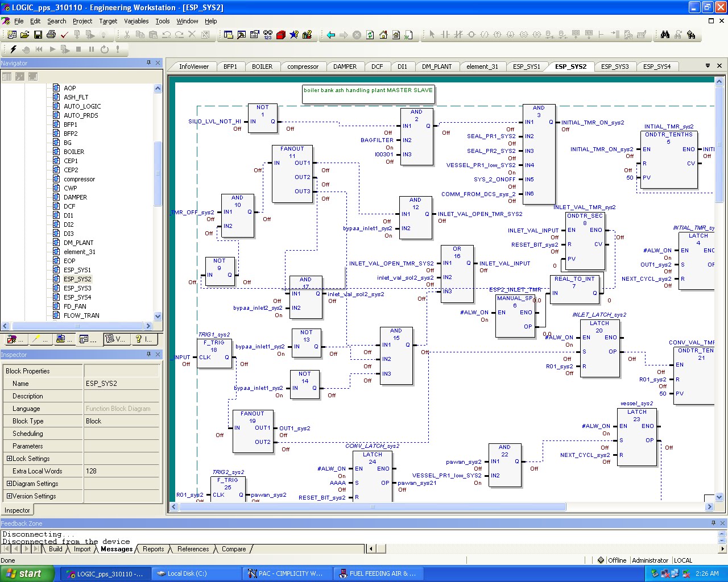Viewport: 728px width, 582px height.
Task: Start the target with the Run icon
Action: [52, 49]
